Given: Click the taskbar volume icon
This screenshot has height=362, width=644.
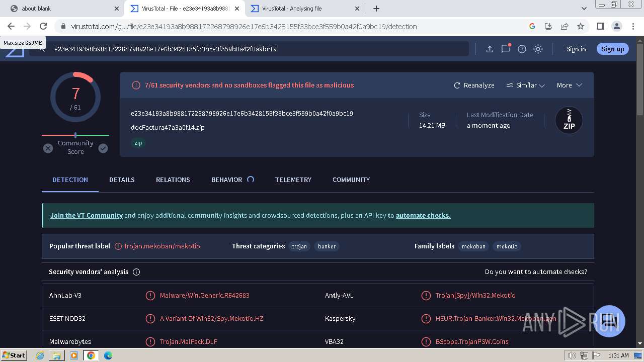Looking at the screenshot, I should [572, 355].
